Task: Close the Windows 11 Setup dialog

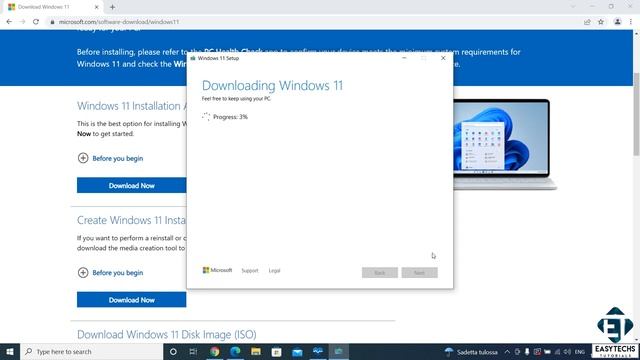Action: tap(443, 58)
